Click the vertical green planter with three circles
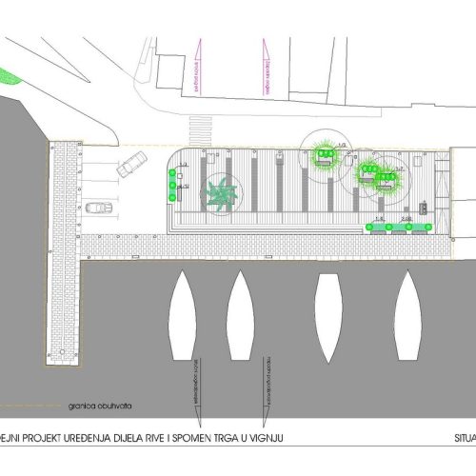The image size is (476, 476). point(172,185)
